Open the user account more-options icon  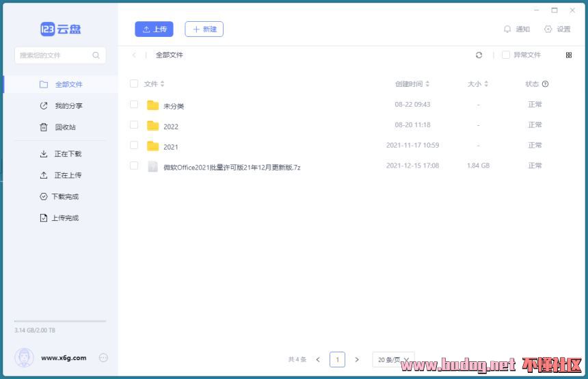click(103, 358)
